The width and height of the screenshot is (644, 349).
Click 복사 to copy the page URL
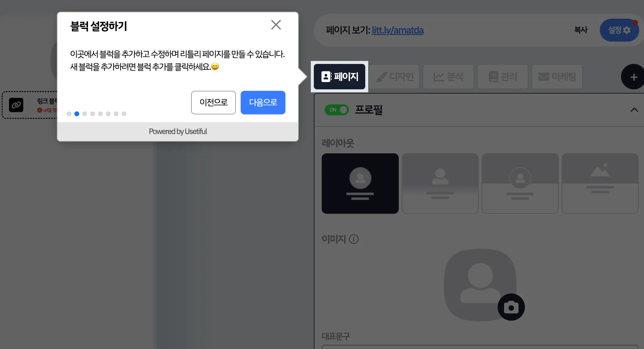click(x=580, y=30)
